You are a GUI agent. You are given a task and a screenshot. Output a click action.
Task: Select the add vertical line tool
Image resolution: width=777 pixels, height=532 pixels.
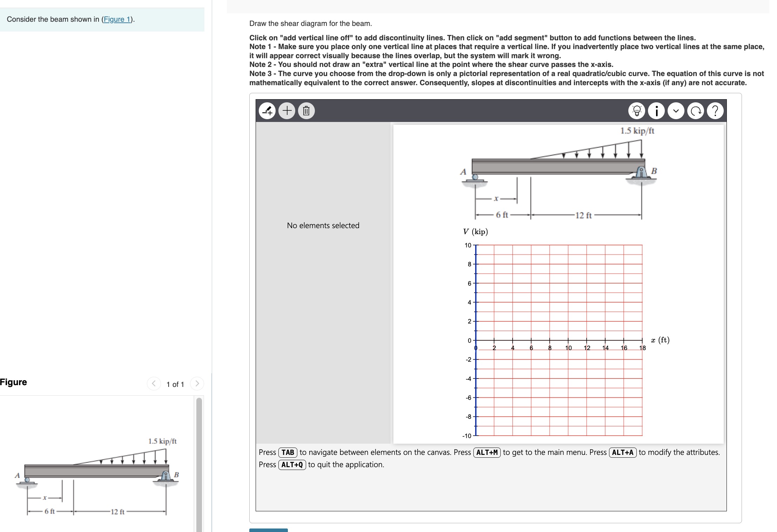[267, 110]
